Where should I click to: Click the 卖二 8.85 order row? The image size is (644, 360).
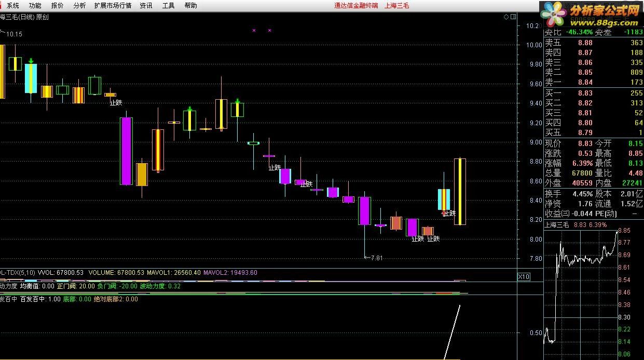click(x=594, y=73)
